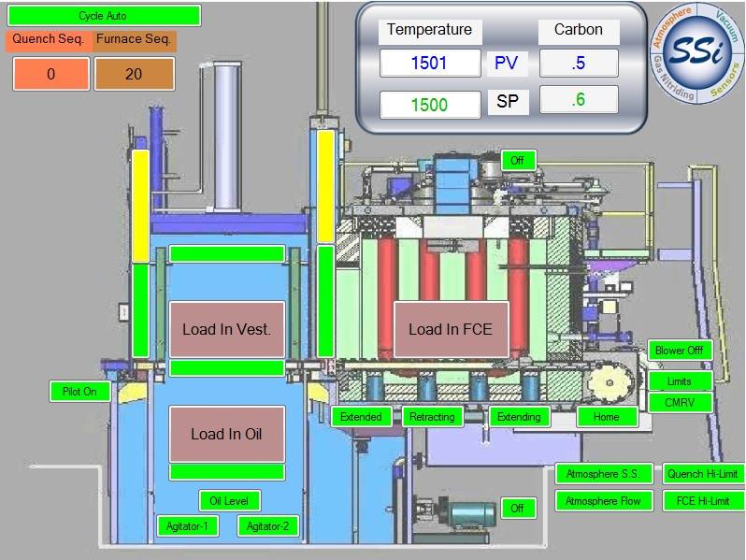Toggle the Pilot On indicator
Viewport: 746px width, 560px height.
click(x=80, y=392)
